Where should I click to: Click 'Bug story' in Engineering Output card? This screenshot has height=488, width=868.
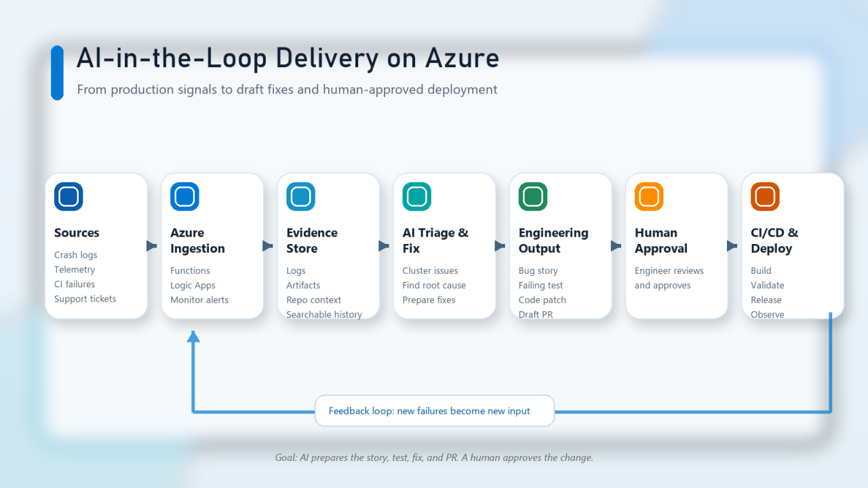pos(538,271)
